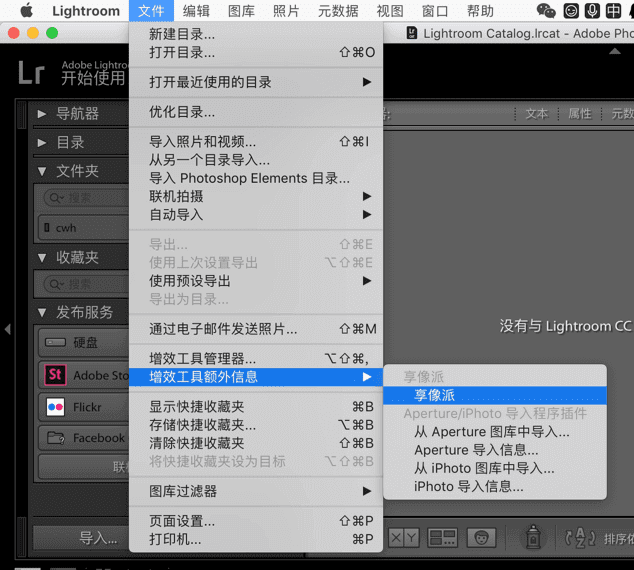Image resolution: width=634 pixels, height=570 pixels.
Task: Click the WeChat icon in menu bar
Action: (x=546, y=11)
